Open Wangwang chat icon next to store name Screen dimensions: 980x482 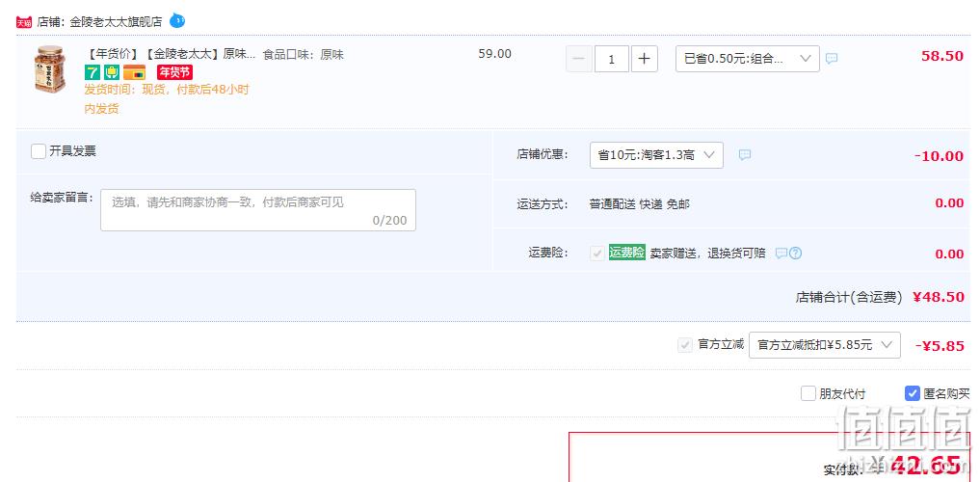pos(177,21)
